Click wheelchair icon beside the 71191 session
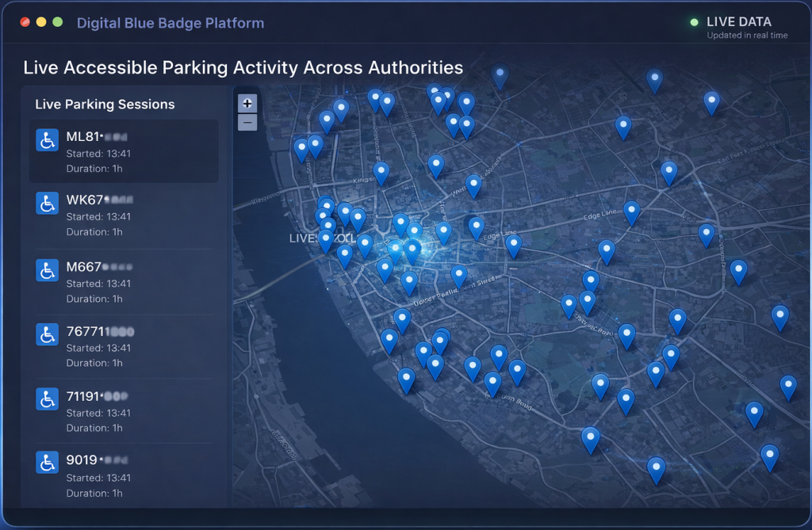Image resolution: width=812 pixels, height=530 pixels. pyautogui.click(x=48, y=398)
